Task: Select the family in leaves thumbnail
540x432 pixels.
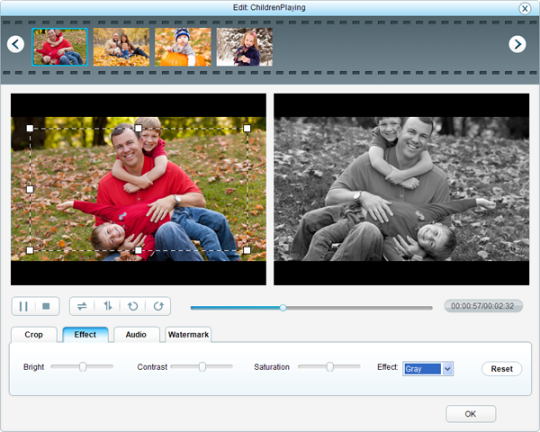Action: (121, 47)
